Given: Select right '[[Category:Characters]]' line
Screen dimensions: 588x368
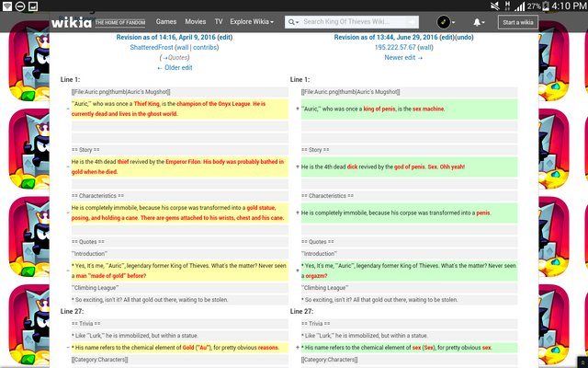Looking at the screenshot, I should click(410, 360).
